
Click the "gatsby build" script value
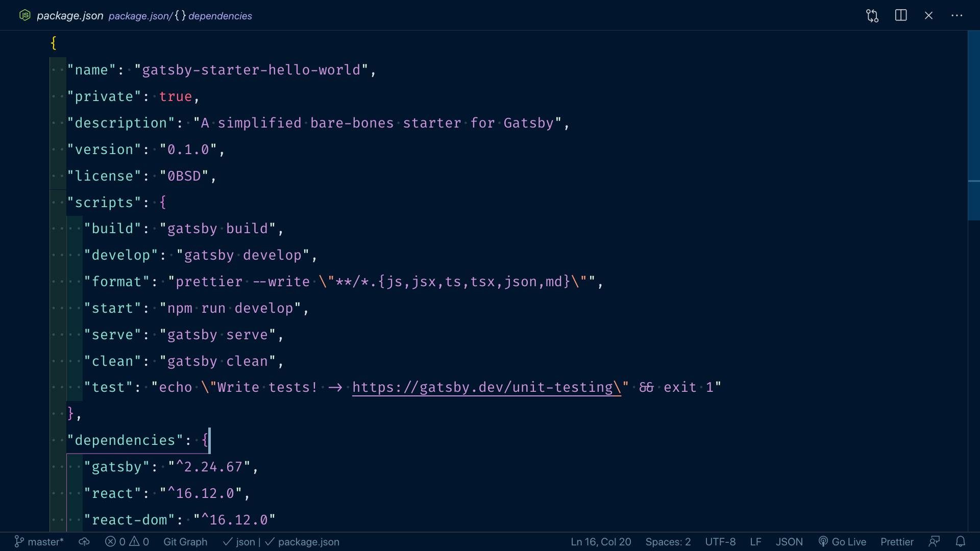[218, 229]
